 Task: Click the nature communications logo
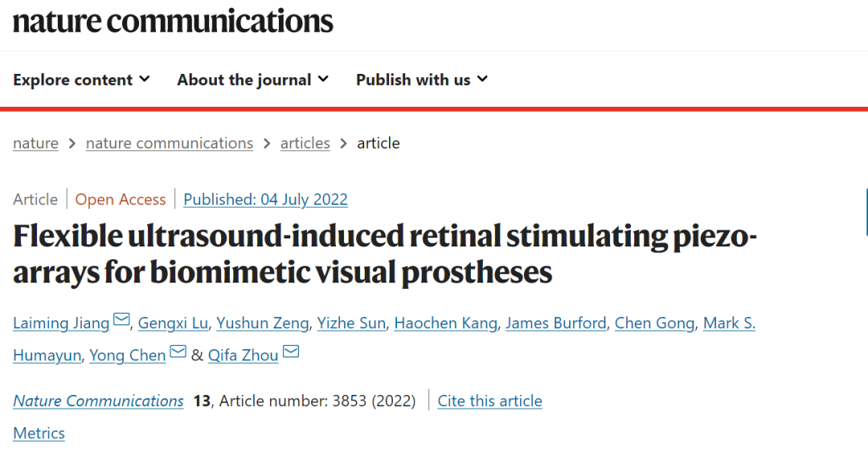point(173,22)
